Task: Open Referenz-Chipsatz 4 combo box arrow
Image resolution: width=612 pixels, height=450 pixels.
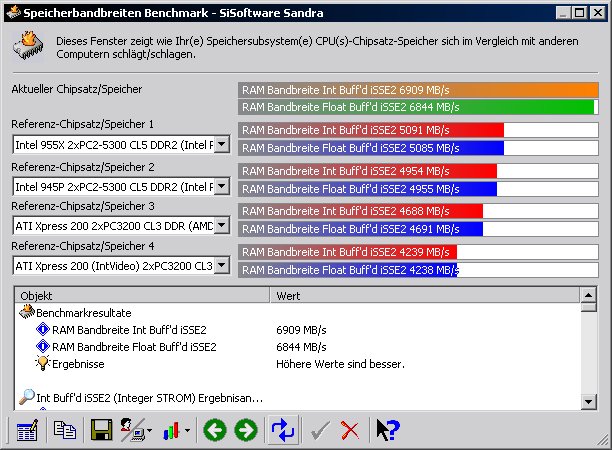Action: (222, 265)
